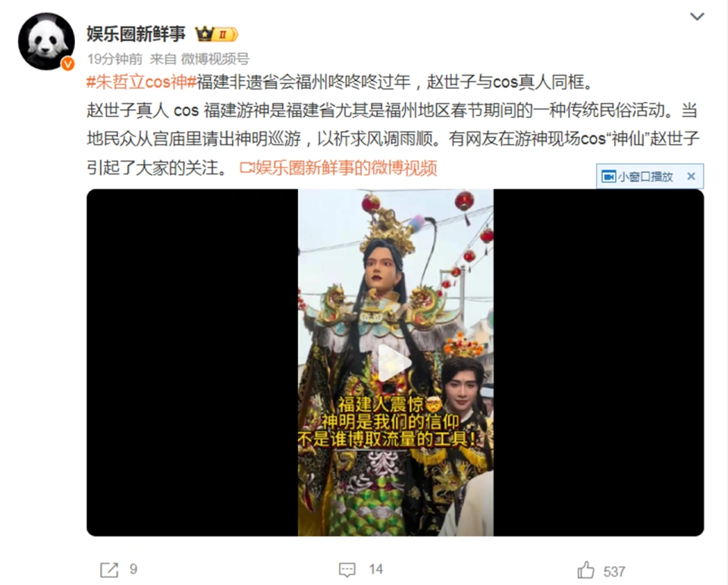This screenshot has height=585, width=728.
Task: Like the post with thumbs-up icon
Action: (585, 570)
